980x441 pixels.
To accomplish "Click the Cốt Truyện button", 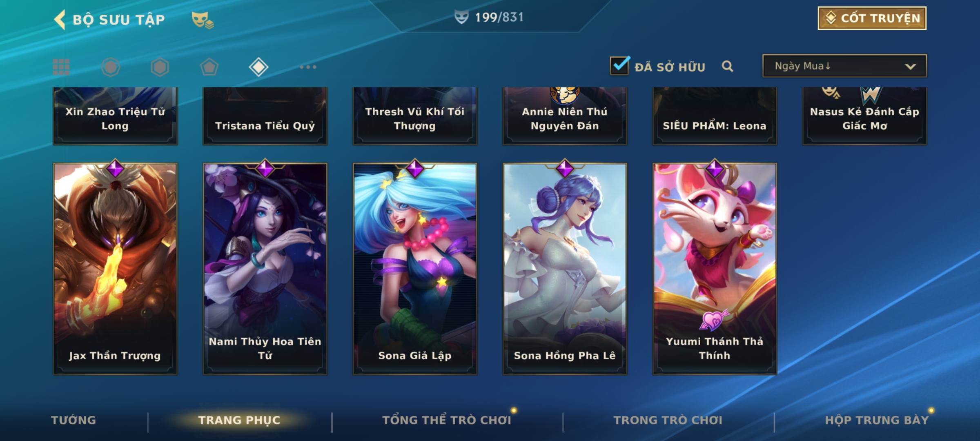I will (x=872, y=18).
